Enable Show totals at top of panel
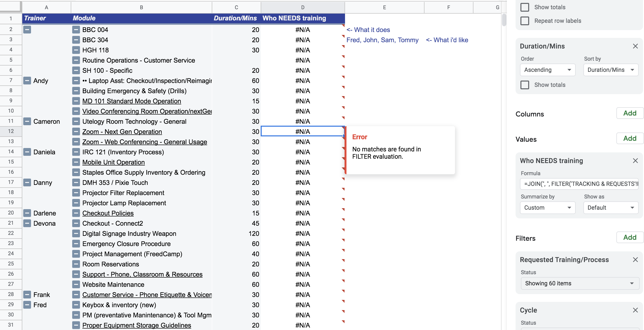 [x=525, y=7]
